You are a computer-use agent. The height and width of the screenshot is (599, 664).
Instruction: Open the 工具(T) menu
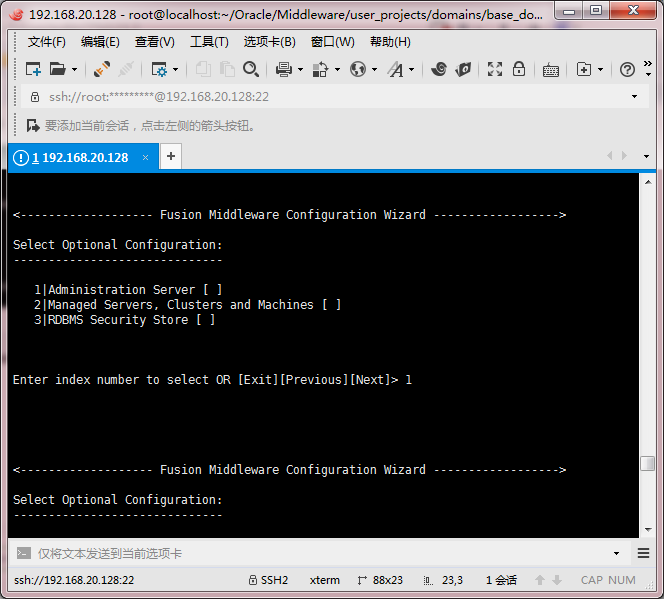pos(209,42)
